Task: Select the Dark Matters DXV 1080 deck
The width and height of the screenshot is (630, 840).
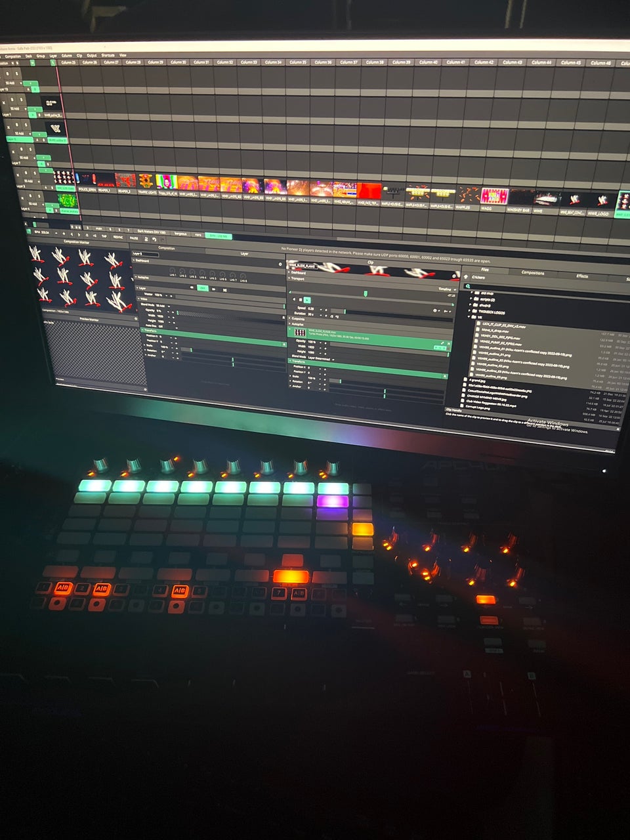Action: tap(152, 232)
